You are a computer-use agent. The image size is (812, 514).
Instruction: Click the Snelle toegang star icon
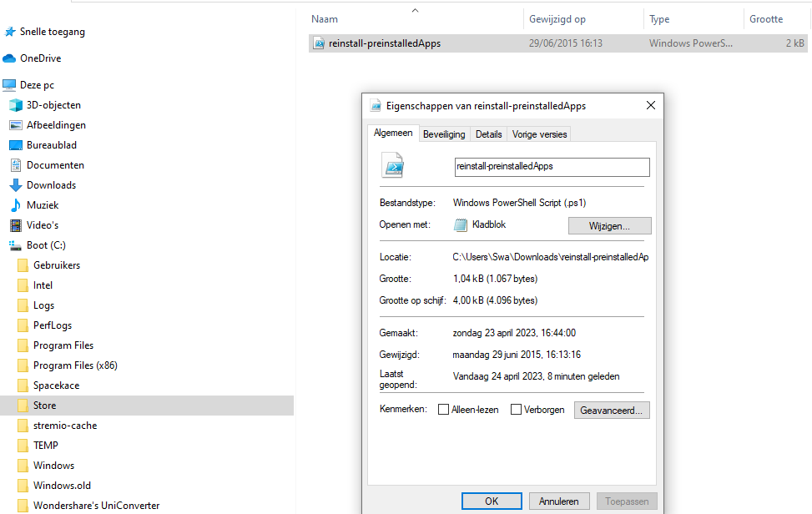click(x=10, y=32)
